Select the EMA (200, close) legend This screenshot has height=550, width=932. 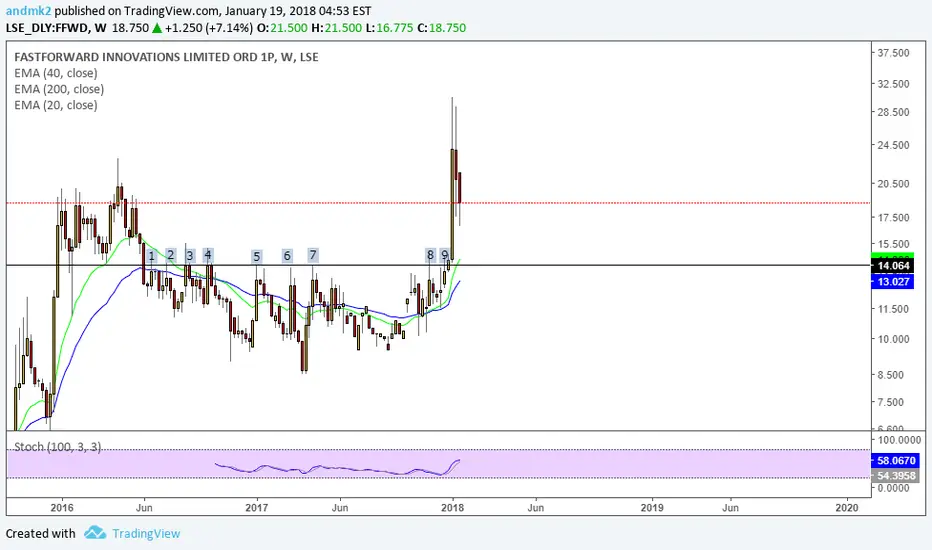[x=59, y=89]
